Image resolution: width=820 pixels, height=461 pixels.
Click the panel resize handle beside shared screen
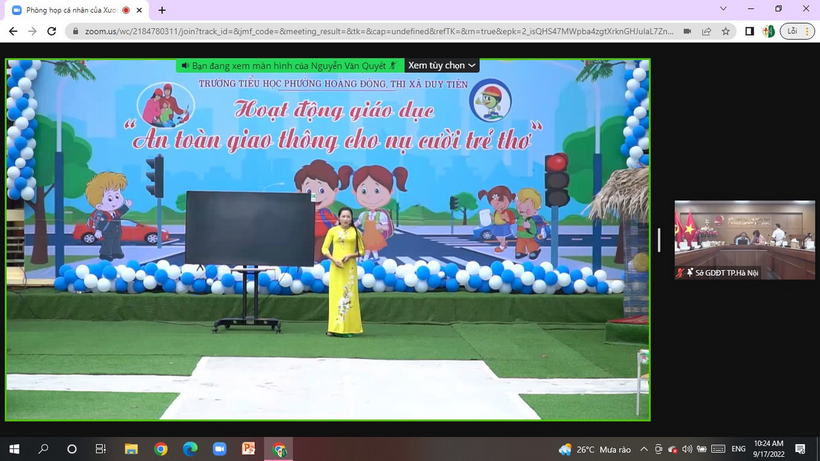pyautogui.click(x=658, y=240)
